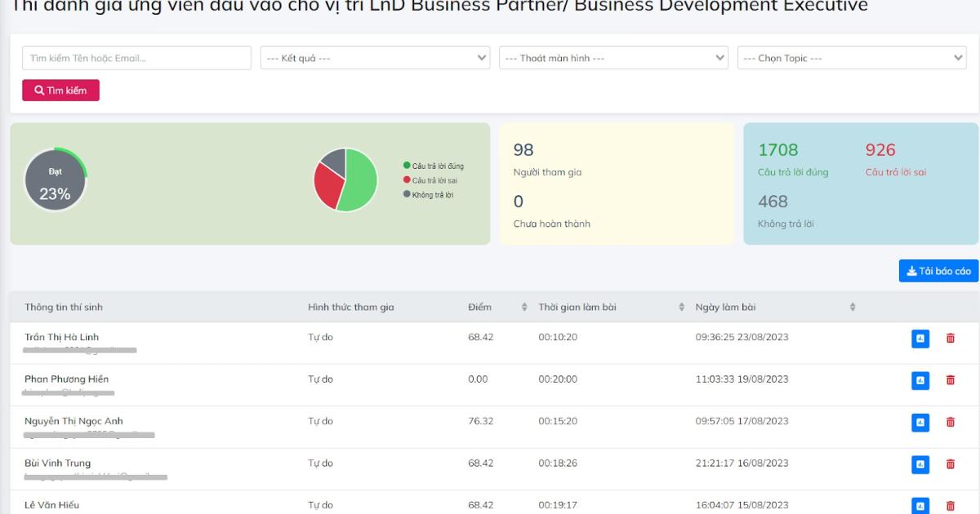The image size is (980, 514).
Task: Focus the name or email search field
Action: [136, 58]
